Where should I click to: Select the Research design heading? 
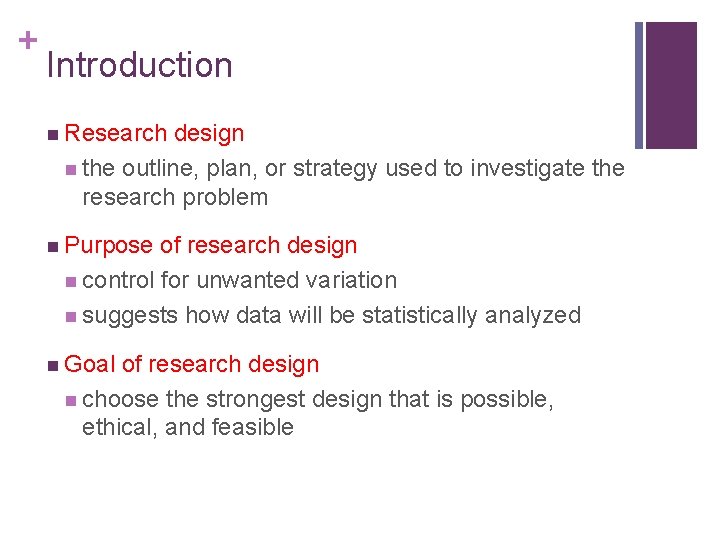(x=154, y=134)
